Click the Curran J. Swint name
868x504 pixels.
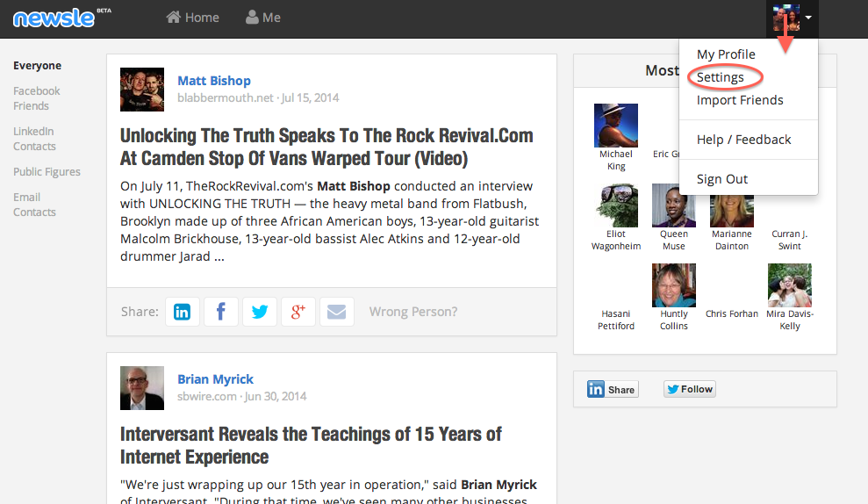(789, 240)
